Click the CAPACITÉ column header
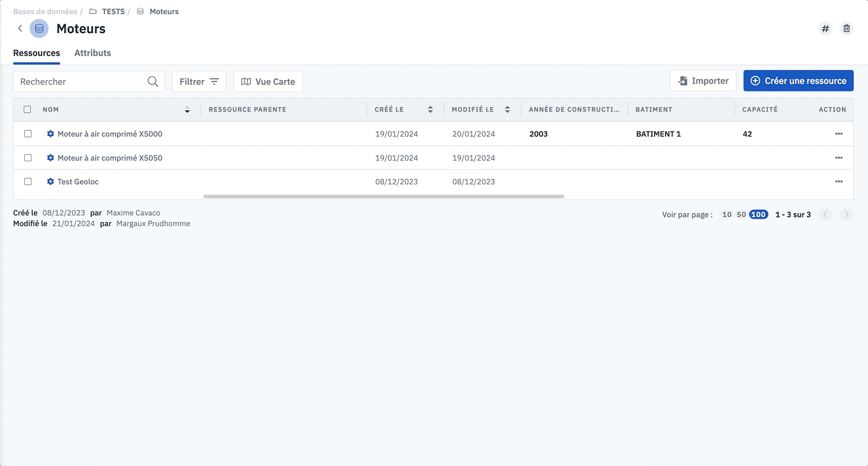This screenshot has height=466, width=868. [760, 110]
